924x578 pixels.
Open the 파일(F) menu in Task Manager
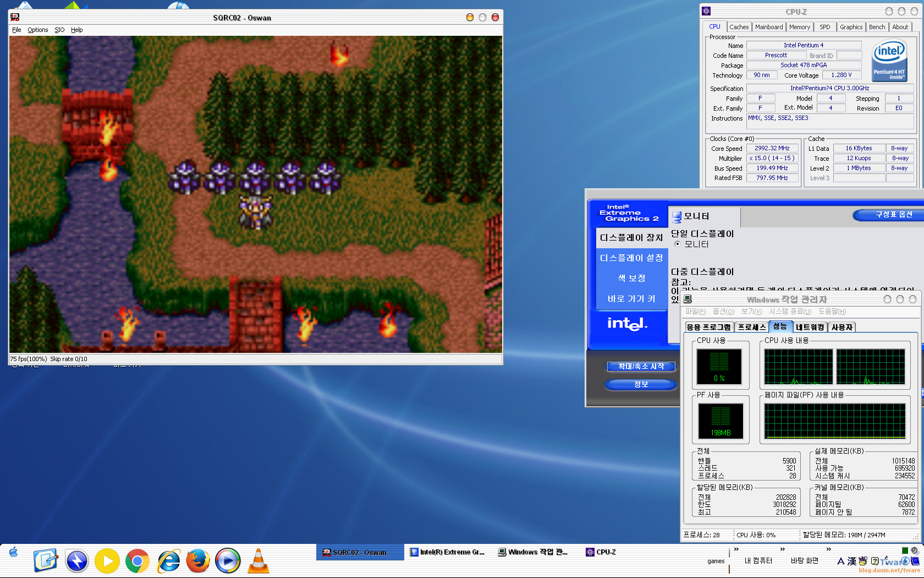click(696, 312)
